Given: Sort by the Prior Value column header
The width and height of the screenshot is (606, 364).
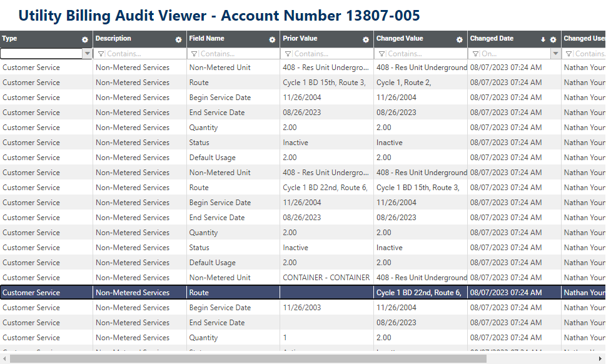Looking at the screenshot, I should click(300, 38).
